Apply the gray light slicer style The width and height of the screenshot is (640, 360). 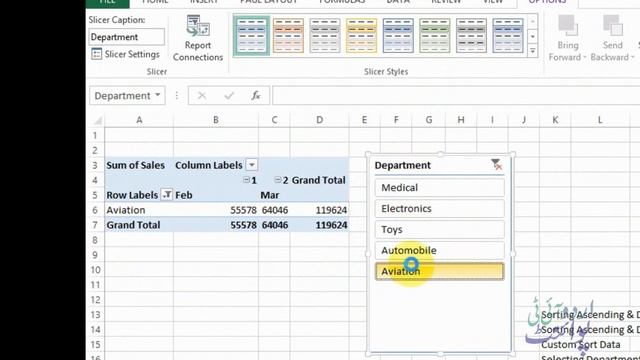pos(324,36)
